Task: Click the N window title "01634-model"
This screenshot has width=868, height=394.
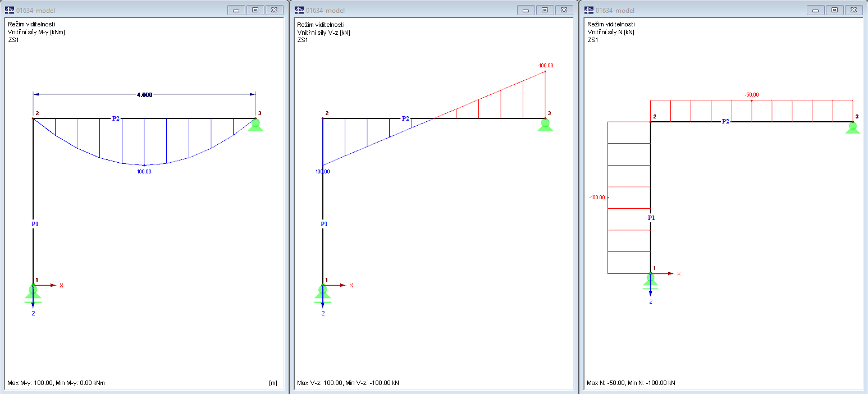Action: click(x=615, y=10)
